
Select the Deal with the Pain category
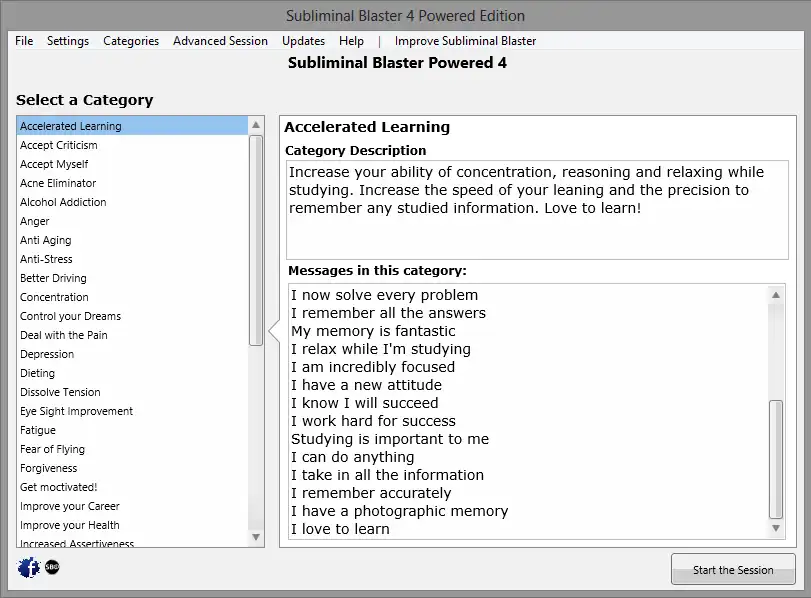click(132, 335)
